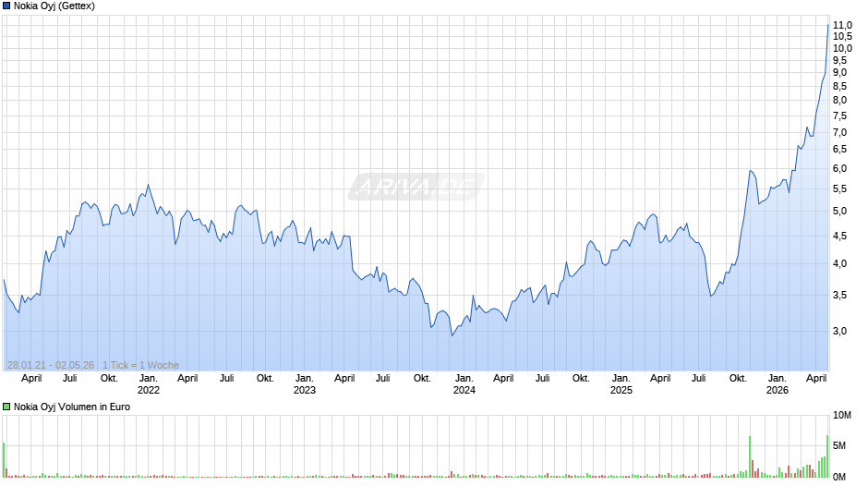Click the tallest green volume bar near Okt. 2025
Viewport: 868px width, 486px height.
[750, 456]
